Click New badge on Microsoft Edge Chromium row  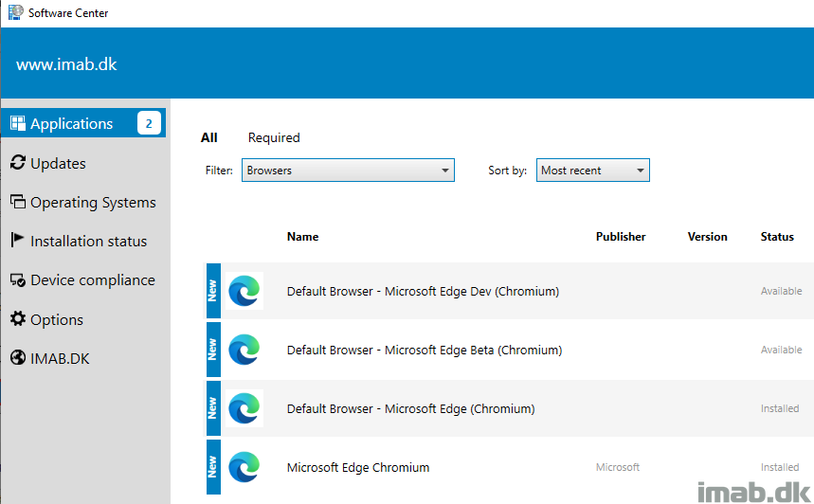tap(213, 467)
